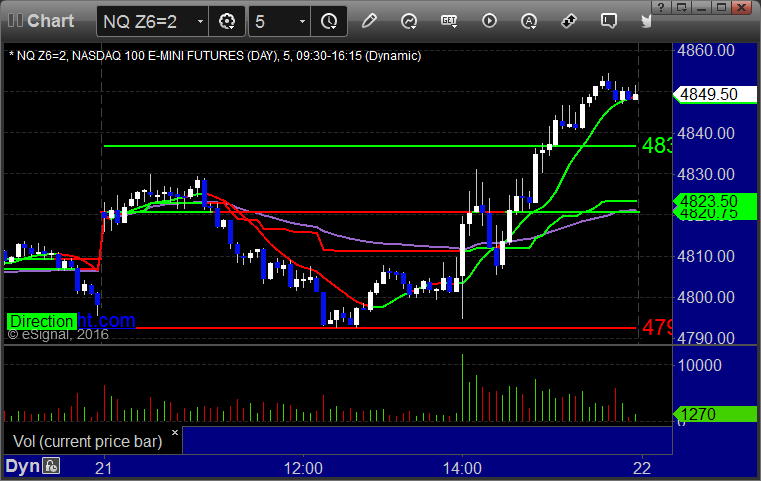Viewport: 761px width, 481px height.
Task: Click the 4810.00 price axis label
Action: click(706, 256)
